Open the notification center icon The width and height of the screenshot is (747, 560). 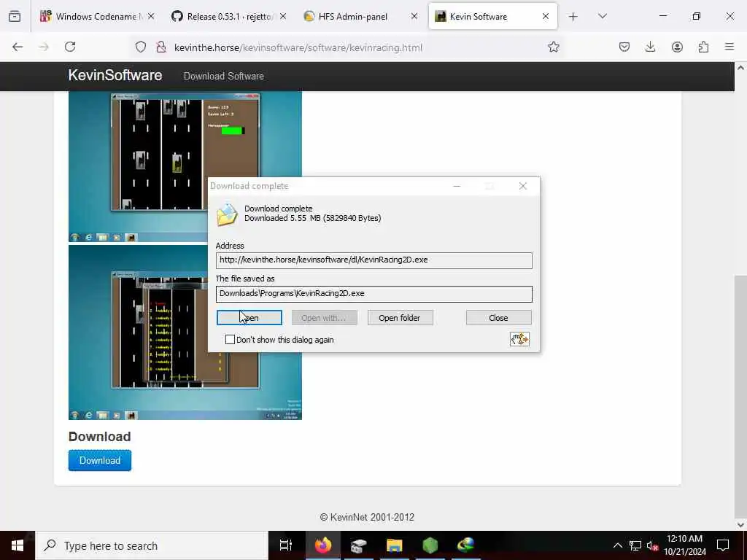point(723,545)
